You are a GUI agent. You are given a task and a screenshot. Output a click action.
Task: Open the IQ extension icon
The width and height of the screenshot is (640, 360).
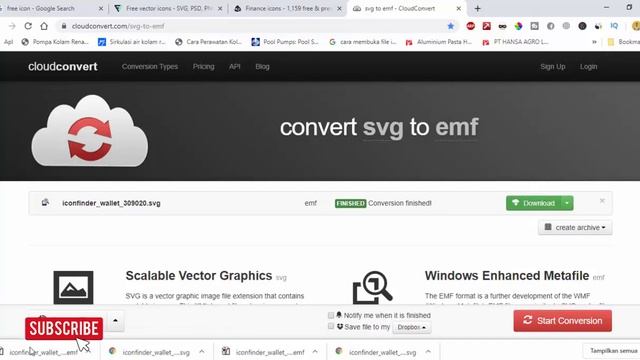[x=614, y=26]
